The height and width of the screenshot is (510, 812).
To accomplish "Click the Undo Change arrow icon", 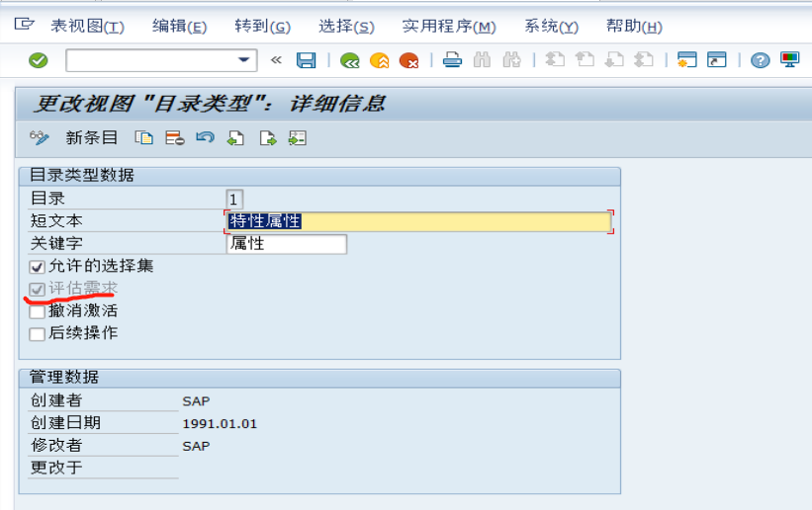I will click(205, 137).
